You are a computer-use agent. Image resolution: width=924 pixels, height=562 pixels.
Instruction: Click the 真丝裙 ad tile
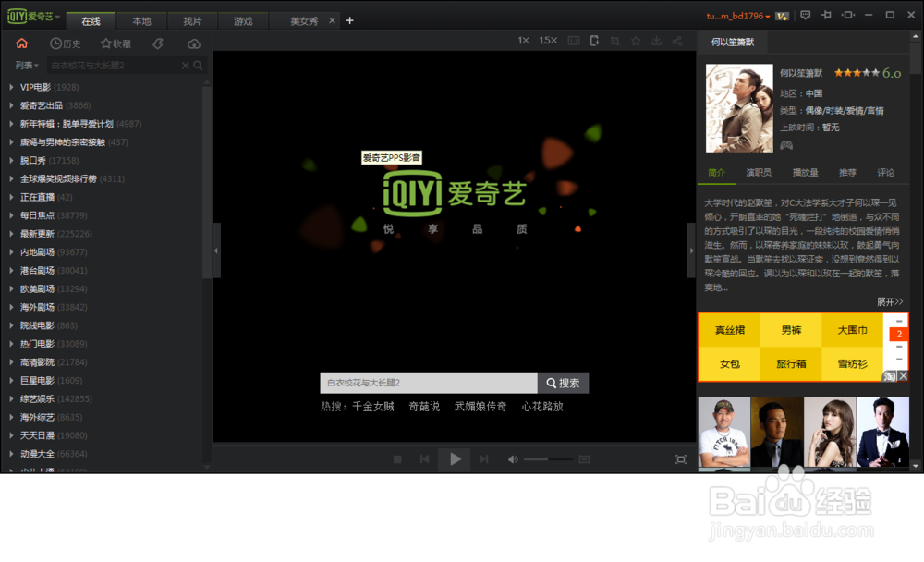pos(730,330)
